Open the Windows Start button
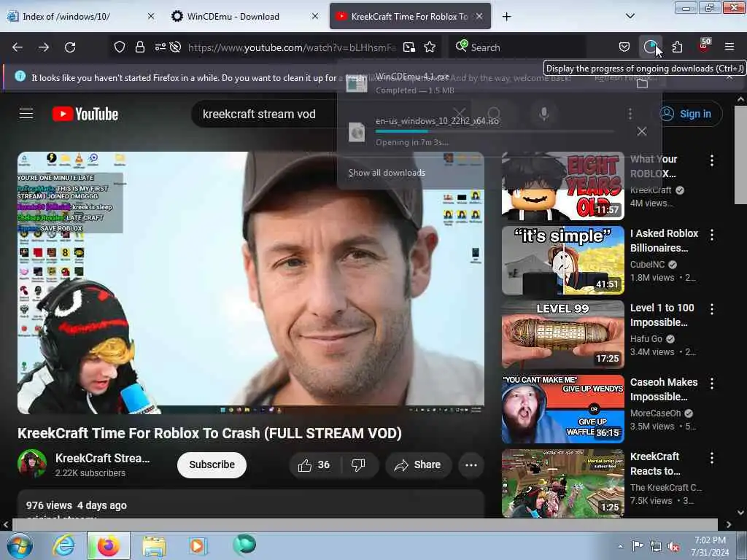This screenshot has width=747, height=560. pos(19,545)
